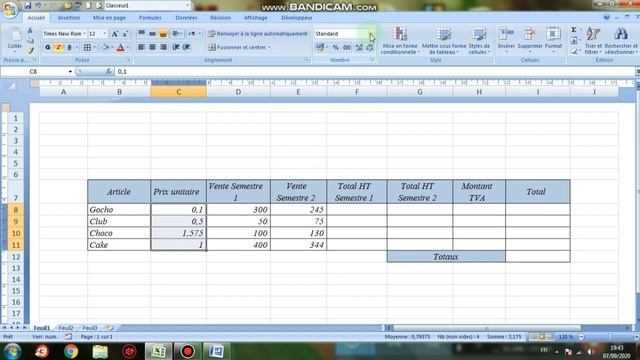Viewport: 640px width, 360px height.
Task: Increase decimal places
Action: click(359, 48)
